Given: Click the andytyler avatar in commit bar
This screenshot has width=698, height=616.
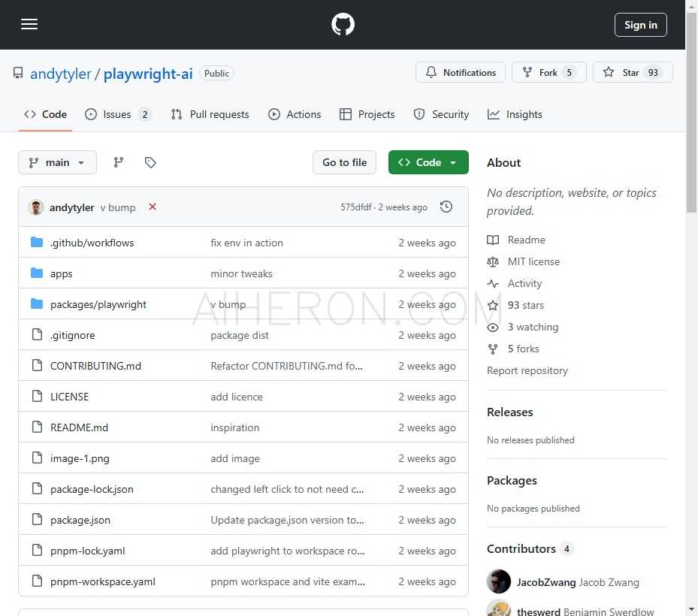Looking at the screenshot, I should point(35,207).
